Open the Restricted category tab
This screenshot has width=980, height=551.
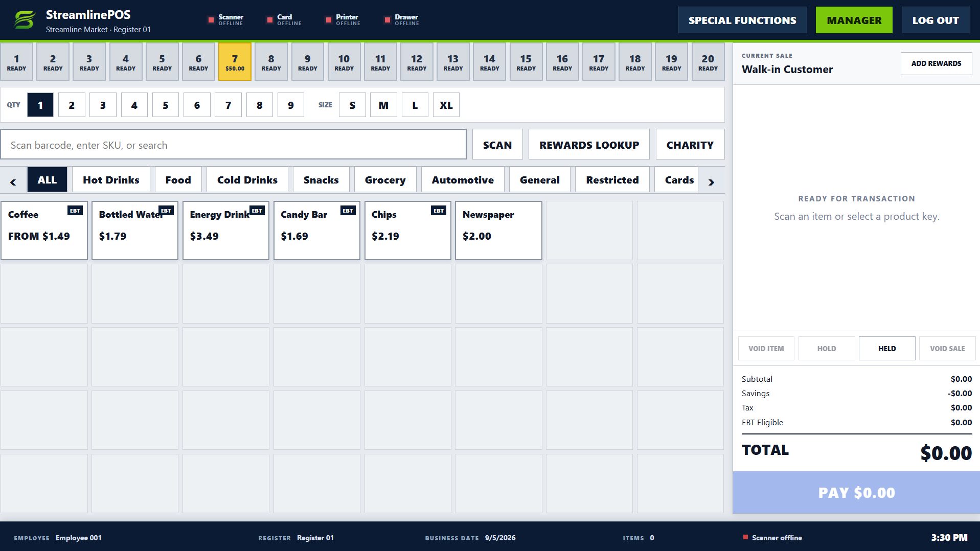(x=612, y=180)
